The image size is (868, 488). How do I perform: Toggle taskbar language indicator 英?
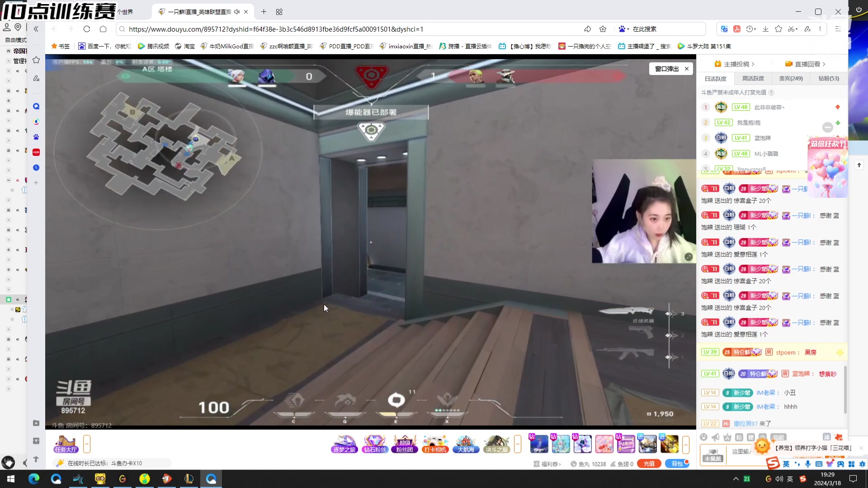(790, 479)
